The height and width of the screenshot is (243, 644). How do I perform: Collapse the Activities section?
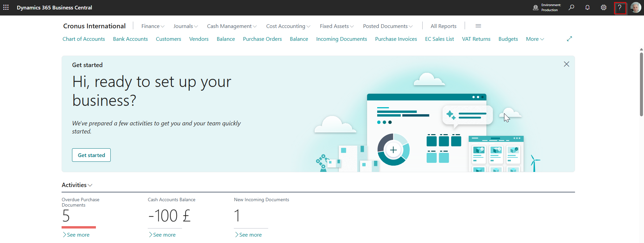(77, 185)
